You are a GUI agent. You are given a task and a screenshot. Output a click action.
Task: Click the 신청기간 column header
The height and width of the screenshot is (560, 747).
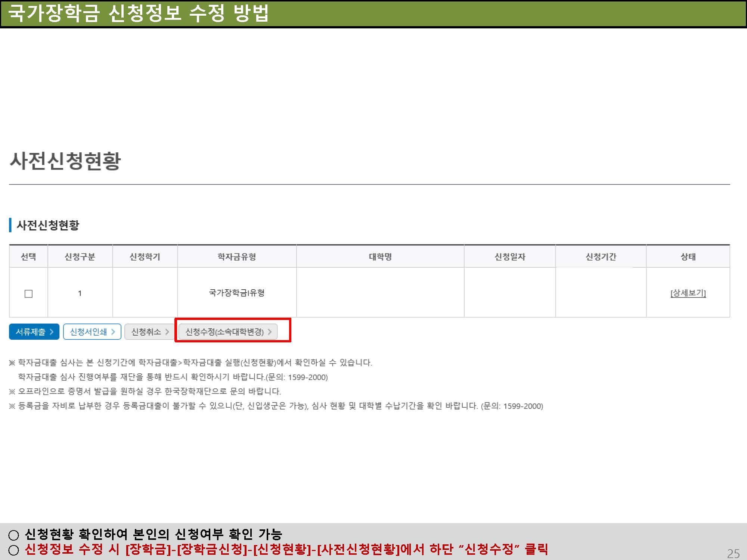601,257
